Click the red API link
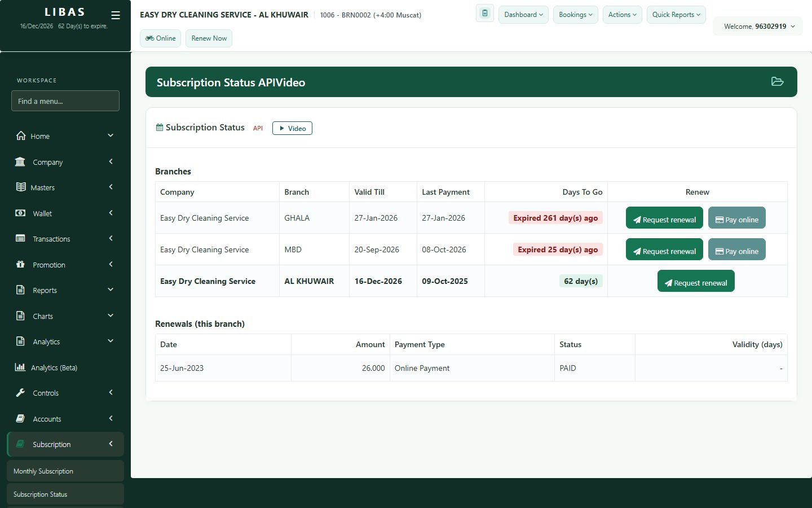812x508 pixels. tap(258, 128)
